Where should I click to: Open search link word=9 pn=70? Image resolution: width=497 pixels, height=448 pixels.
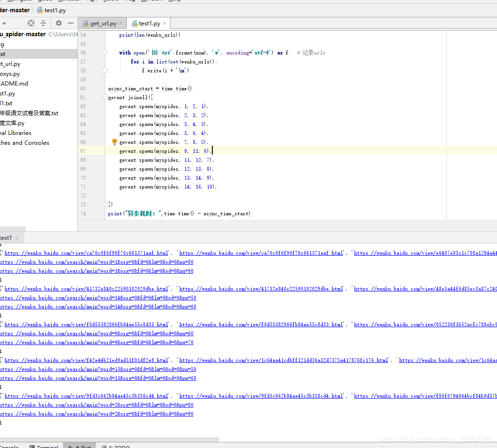pos(97,342)
